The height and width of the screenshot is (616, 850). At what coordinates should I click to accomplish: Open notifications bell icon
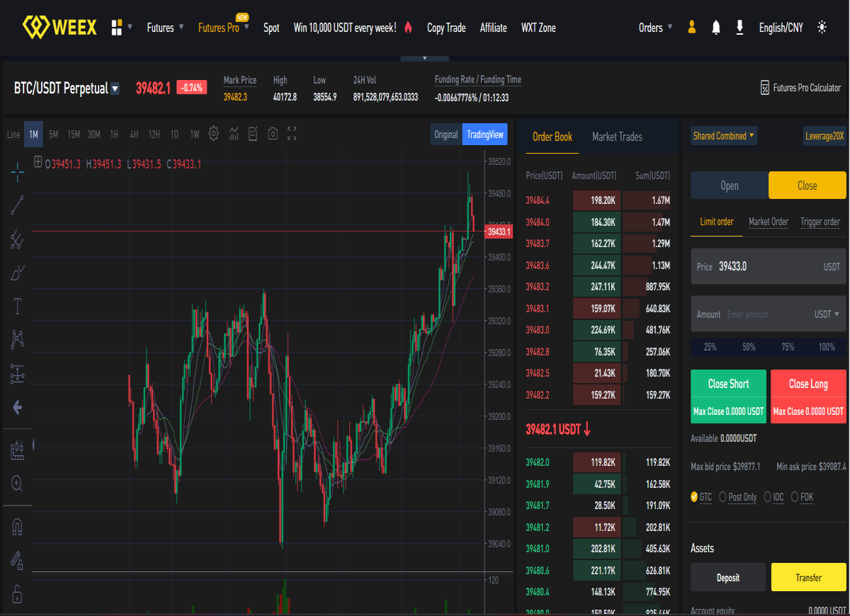(716, 28)
